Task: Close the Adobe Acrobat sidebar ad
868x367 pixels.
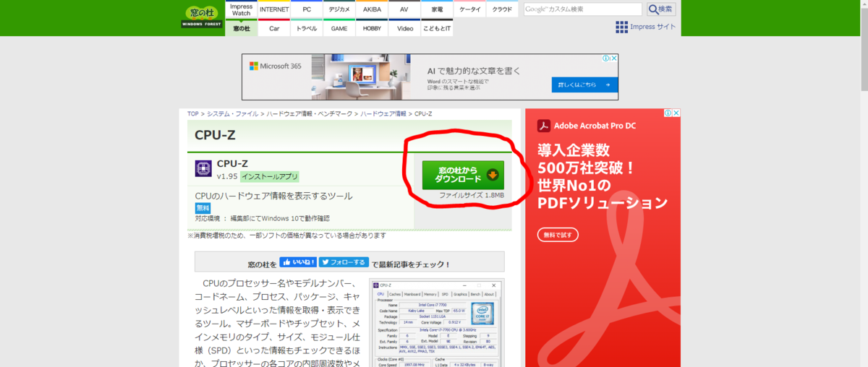Action: pyautogui.click(x=676, y=113)
